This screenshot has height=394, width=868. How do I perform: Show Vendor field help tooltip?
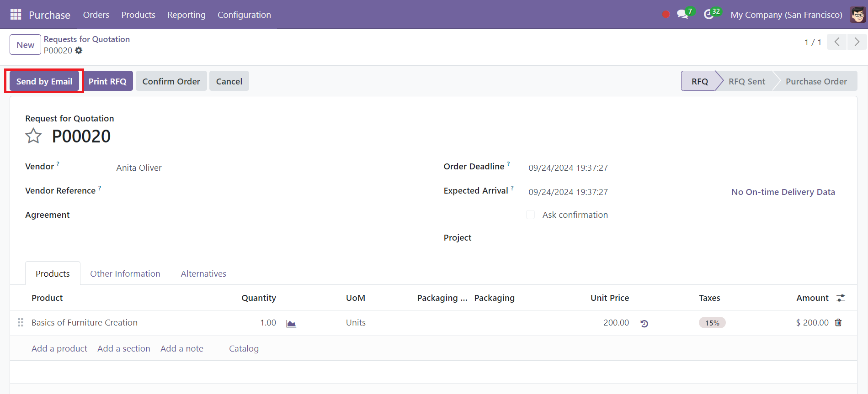tap(58, 163)
